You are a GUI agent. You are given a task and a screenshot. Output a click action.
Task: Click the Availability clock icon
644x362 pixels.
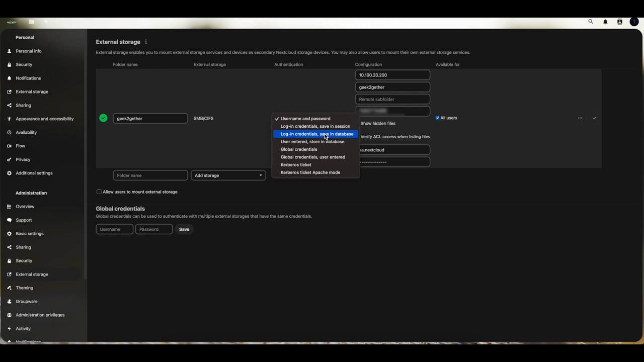[9, 133]
